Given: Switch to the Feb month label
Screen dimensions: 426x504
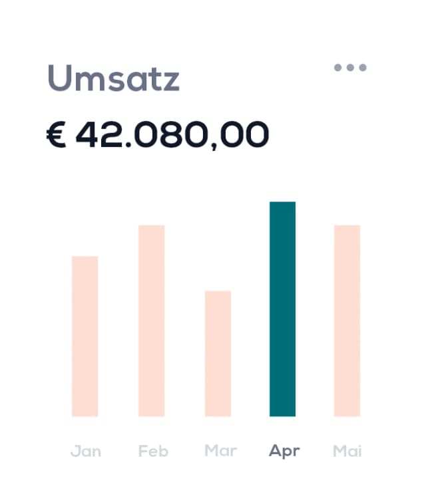Looking at the screenshot, I should (x=153, y=451).
